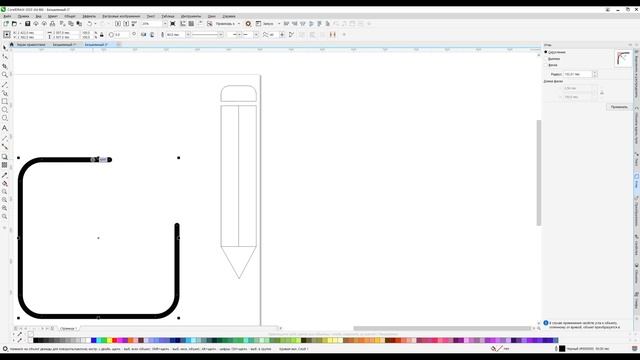The width and height of the screenshot is (640, 360).
Task: Toggle grid display in the toolbar
Action: (x=191, y=24)
